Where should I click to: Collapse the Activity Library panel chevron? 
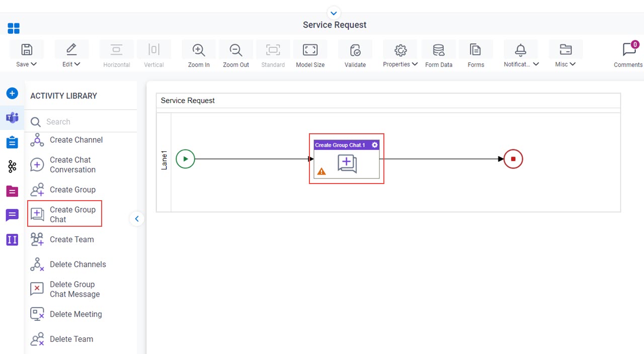[137, 219]
